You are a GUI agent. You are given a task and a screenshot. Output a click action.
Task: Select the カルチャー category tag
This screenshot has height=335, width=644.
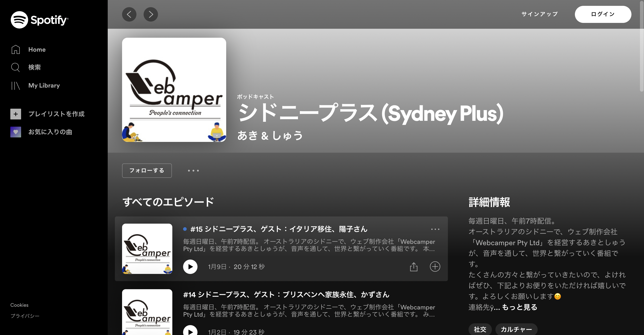pyautogui.click(x=516, y=329)
